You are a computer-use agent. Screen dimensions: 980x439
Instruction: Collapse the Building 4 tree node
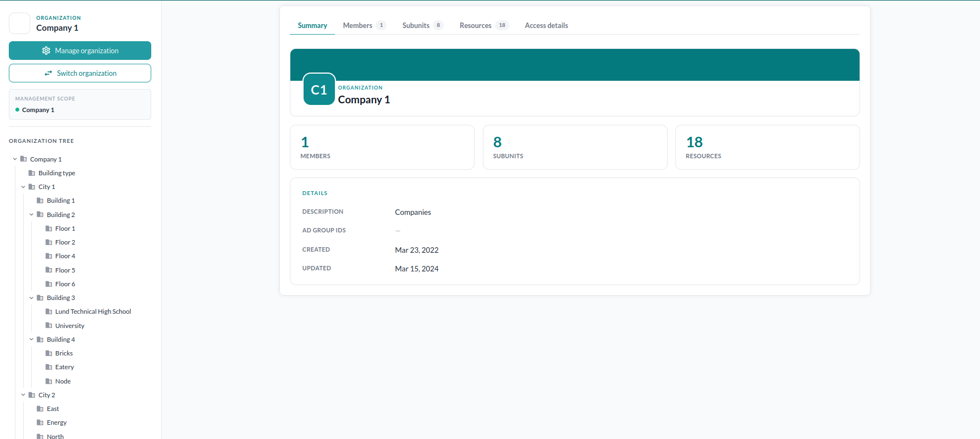31,340
